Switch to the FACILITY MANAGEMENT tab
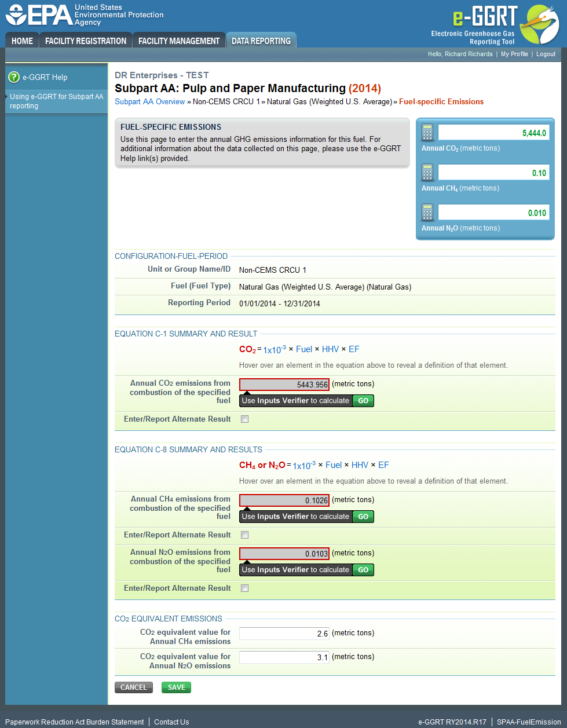The height and width of the screenshot is (728, 567). (x=178, y=40)
